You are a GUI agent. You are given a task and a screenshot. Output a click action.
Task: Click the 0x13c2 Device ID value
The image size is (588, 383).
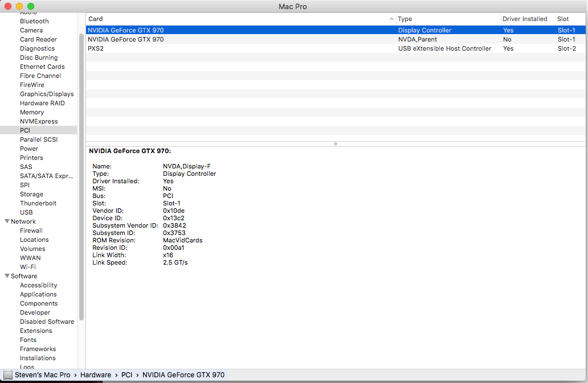174,219
